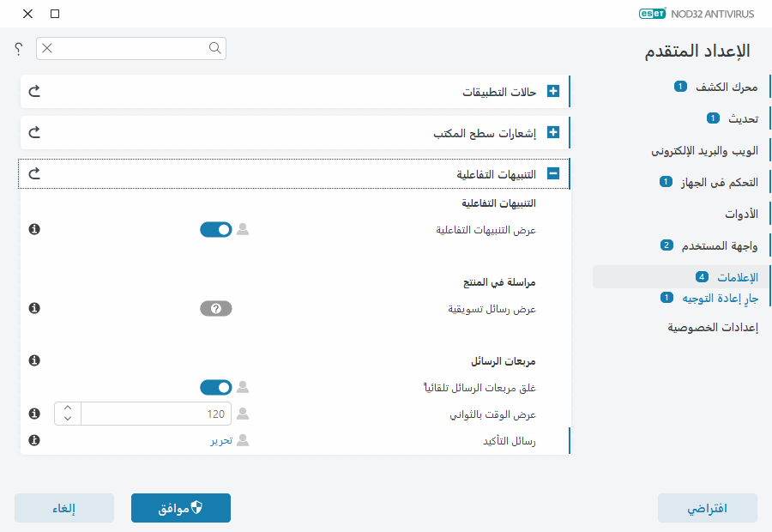Click افتراضي button to restore defaults
772x532 pixels.
(x=708, y=508)
